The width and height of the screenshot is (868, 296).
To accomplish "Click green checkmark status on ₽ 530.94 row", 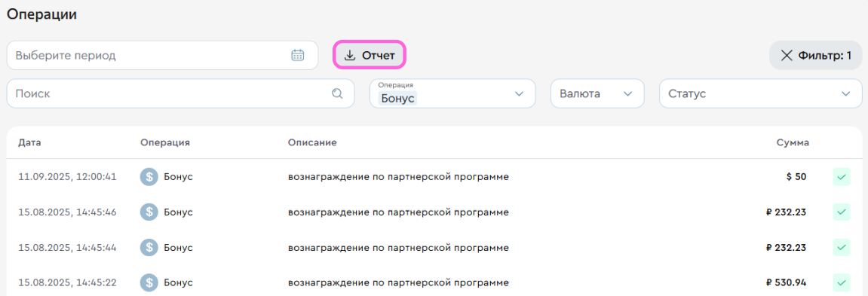I will 842,282.
